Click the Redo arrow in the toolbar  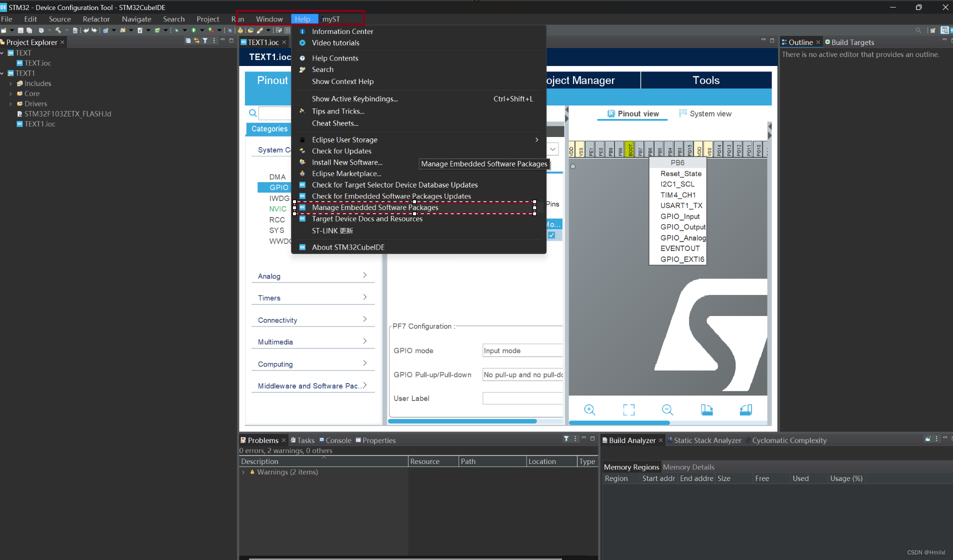94,30
